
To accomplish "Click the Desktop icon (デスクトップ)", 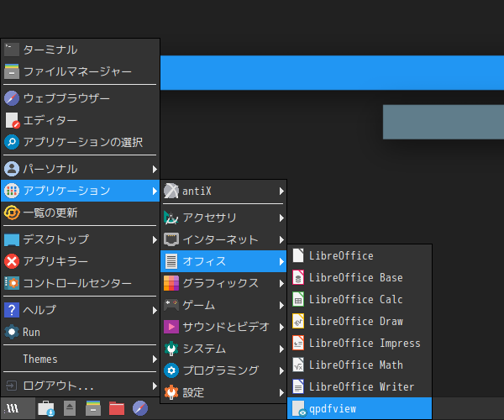I will [12, 239].
